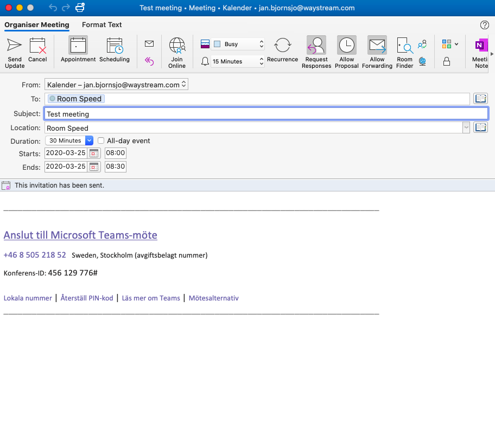
Task: Click the Help question mark icon
Action: click(x=484, y=25)
